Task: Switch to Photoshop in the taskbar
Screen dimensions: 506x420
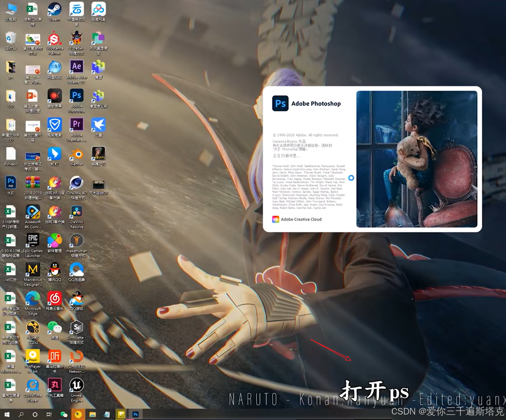Action: coord(135,414)
